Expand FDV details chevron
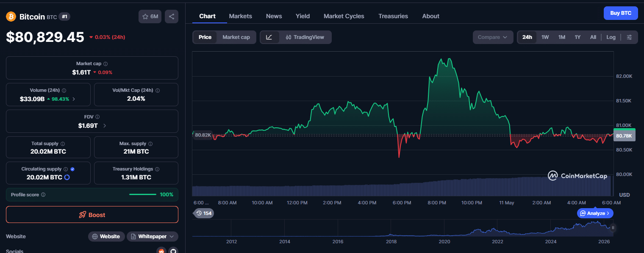The height and width of the screenshot is (253, 644). tap(105, 126)
